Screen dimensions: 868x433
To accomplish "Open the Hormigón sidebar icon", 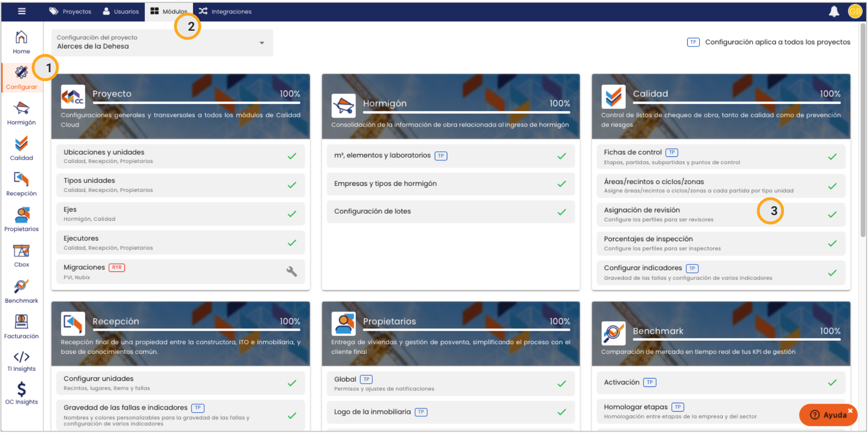I will [21, 113].
